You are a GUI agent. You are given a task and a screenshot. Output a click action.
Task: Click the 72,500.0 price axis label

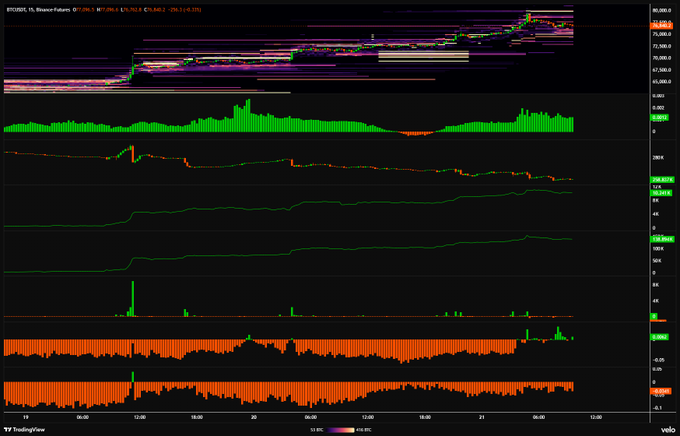pyautogui.click(x=662, y=46)
